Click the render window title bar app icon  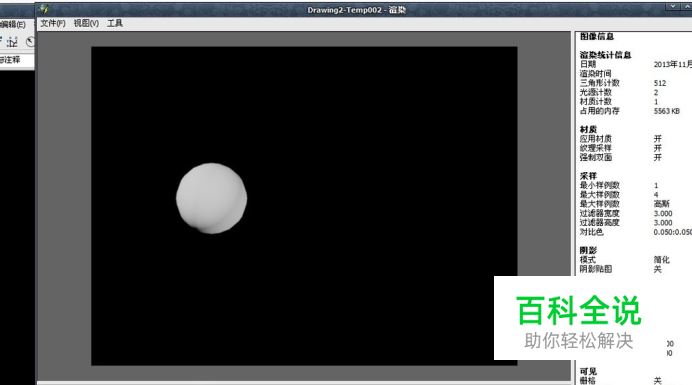click(43, 9)
